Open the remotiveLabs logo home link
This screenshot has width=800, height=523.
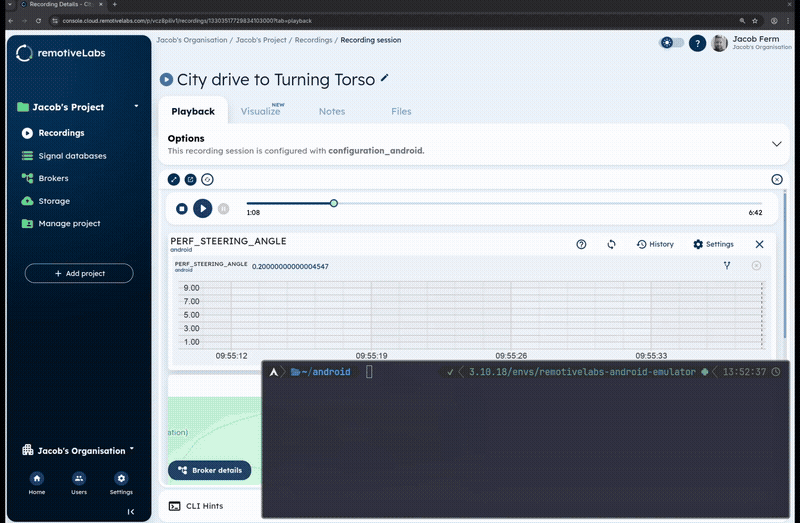(x=61, y=53)
